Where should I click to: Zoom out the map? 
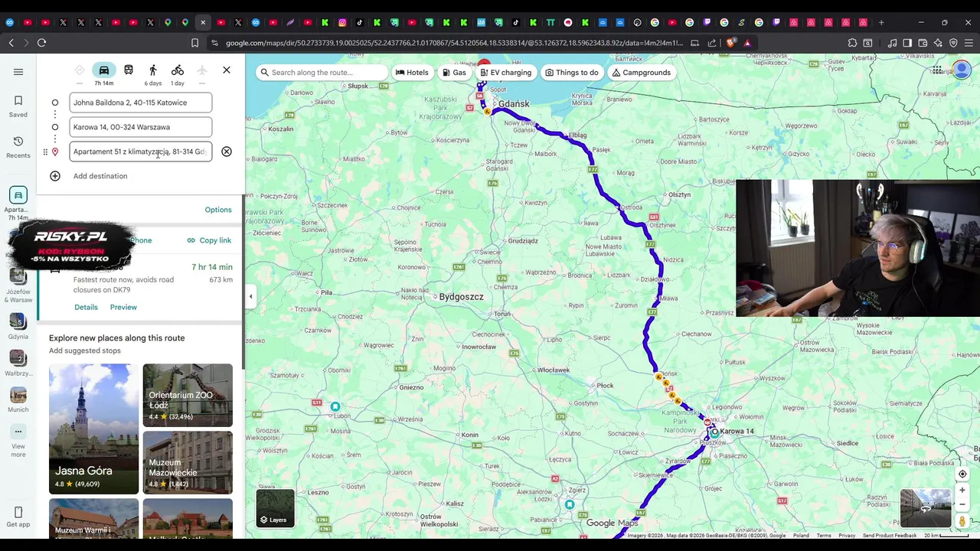[962, 504]
